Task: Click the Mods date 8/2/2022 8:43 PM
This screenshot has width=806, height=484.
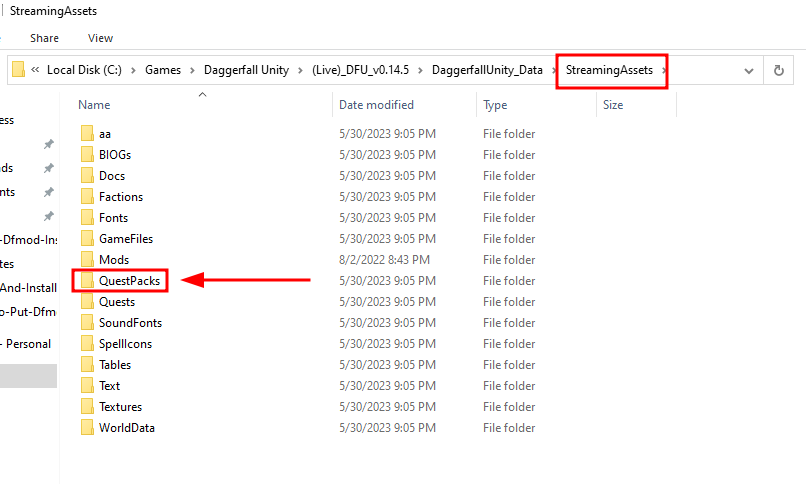Action: click(384, 260)
